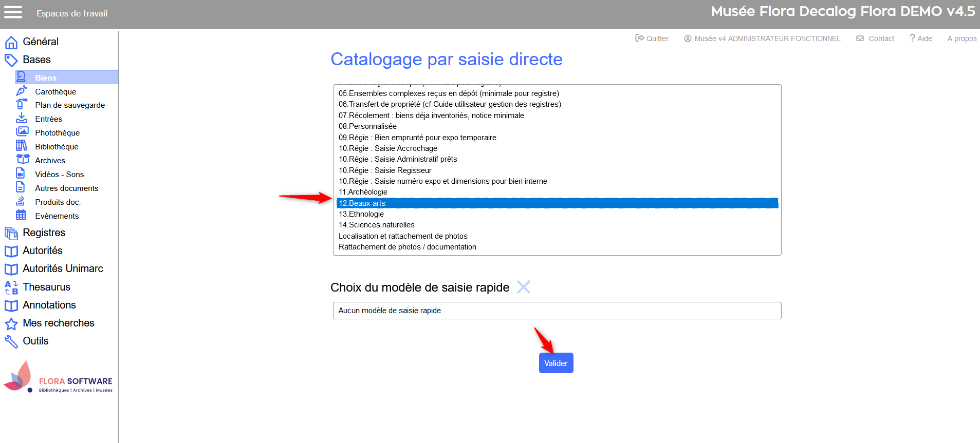Open the Aide help link
The height and width of the screenshot is (443, 980).
920,38
